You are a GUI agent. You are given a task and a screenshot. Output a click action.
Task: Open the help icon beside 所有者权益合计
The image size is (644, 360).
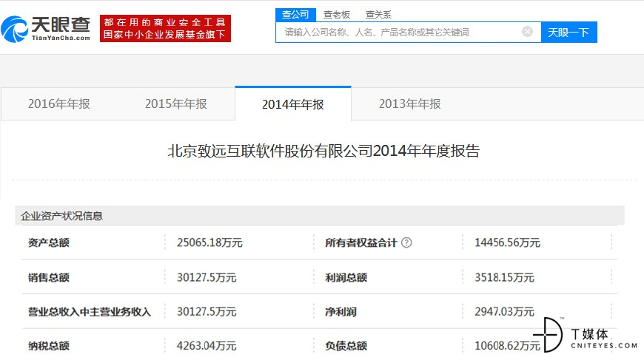406,242
